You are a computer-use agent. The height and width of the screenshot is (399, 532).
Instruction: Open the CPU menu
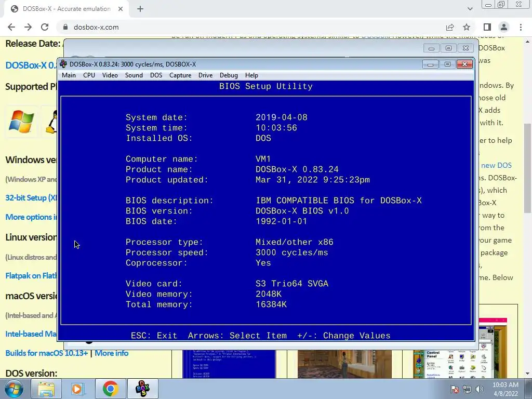(89, 75)
